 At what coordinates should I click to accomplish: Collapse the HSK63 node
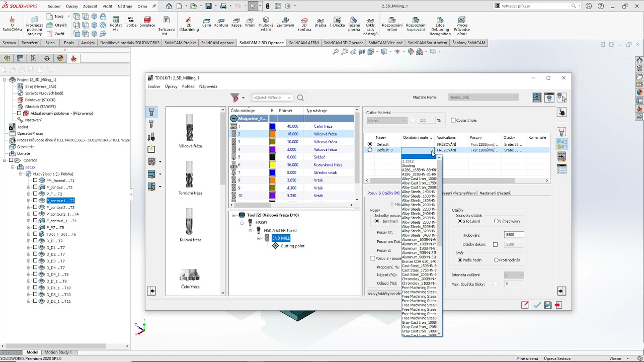242,223
